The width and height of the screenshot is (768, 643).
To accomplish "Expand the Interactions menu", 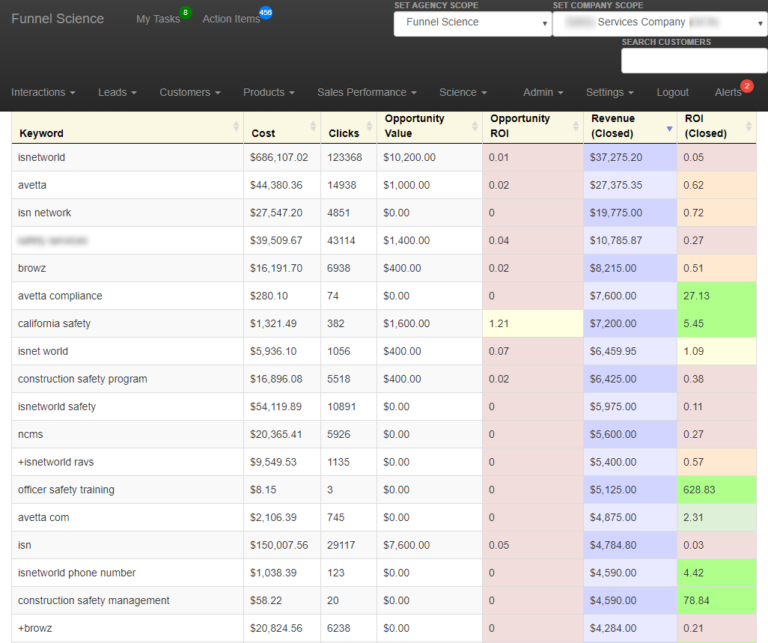I will point(43,92).
